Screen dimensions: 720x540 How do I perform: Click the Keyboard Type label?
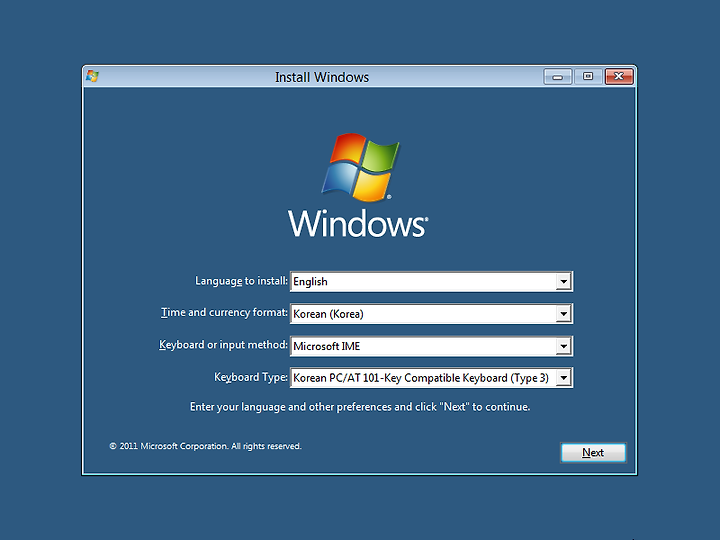point(251,377)
